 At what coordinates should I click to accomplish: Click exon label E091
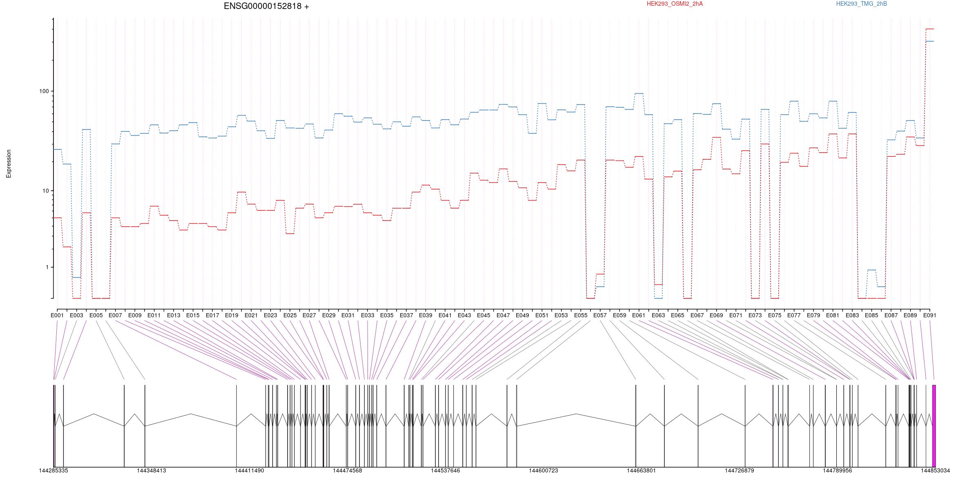[x=930, y=315]
